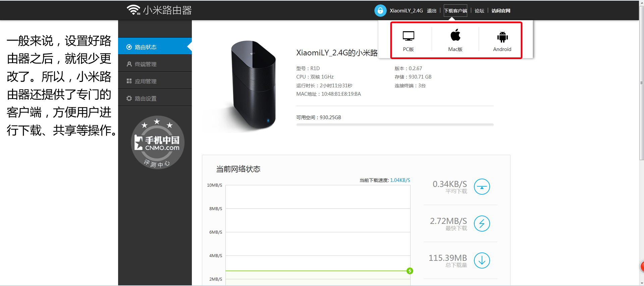Screen dimensions: 644x286
Task: Open the 终端管理 menu item
Action: click(x=155, y=64)
